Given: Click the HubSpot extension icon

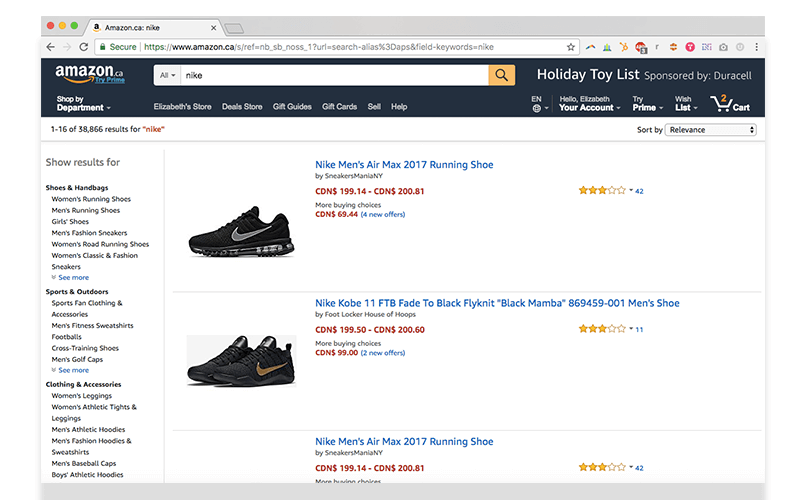Looking at the screenshot, I should point(623,47).
